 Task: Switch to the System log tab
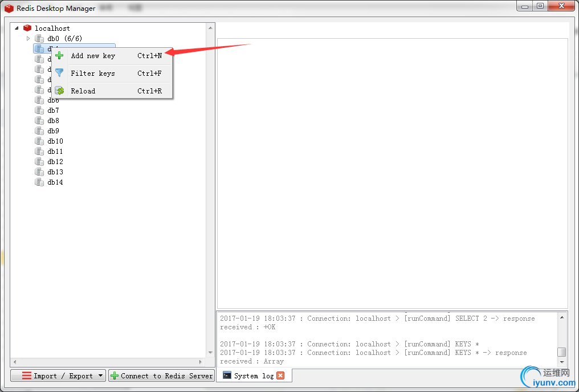[x=254, y=375]
